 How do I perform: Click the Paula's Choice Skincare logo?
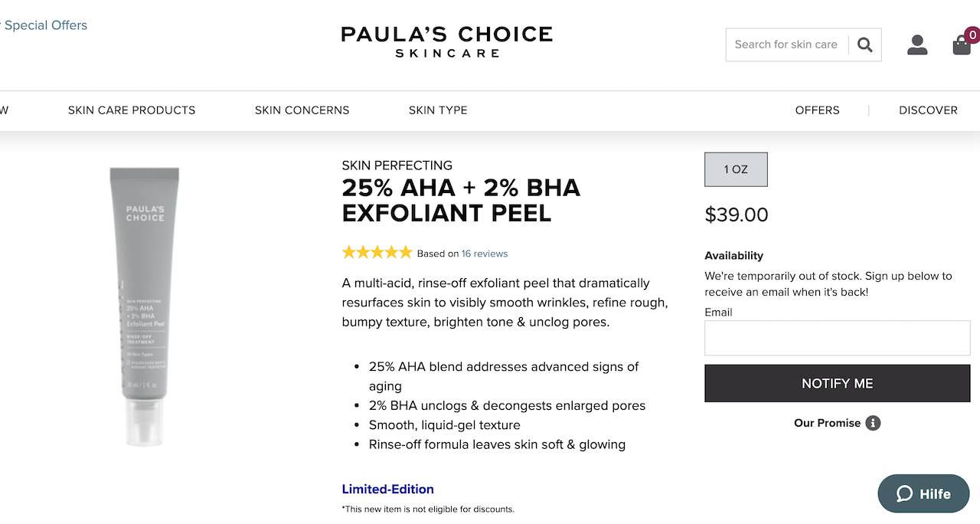click(x=447, y=42)
